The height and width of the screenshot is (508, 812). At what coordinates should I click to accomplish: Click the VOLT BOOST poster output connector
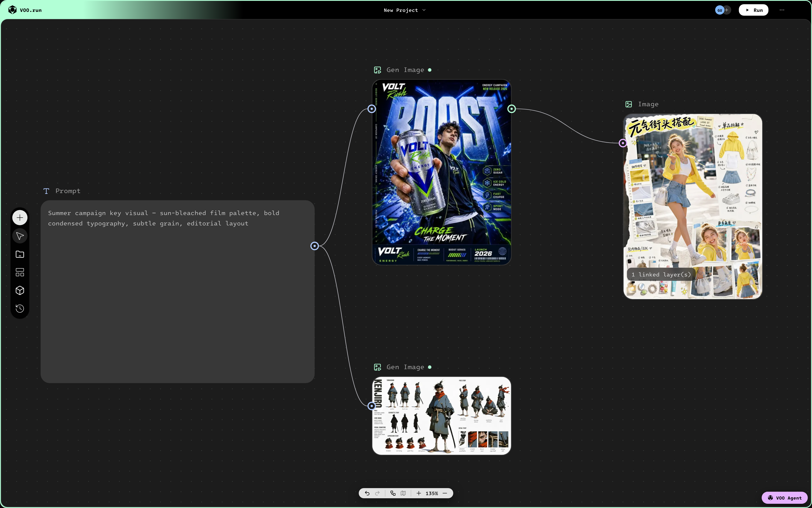(511, 109)
